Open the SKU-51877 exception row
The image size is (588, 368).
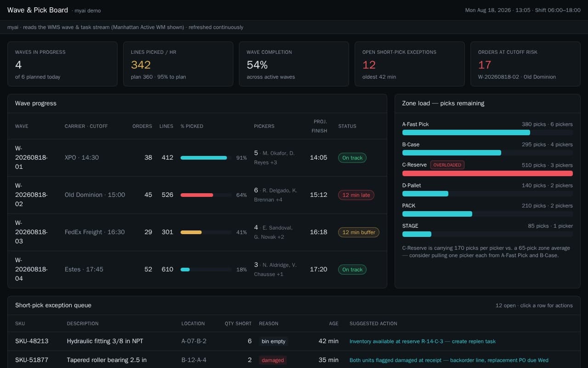(x=294, y=360)
